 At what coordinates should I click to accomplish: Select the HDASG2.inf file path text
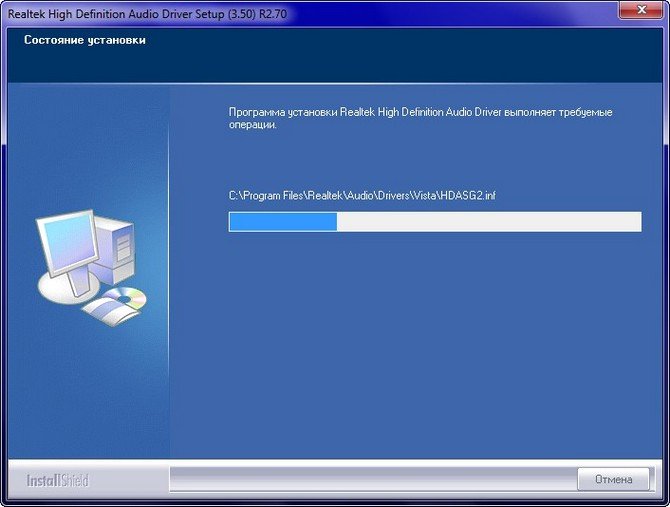coord(362,196)
